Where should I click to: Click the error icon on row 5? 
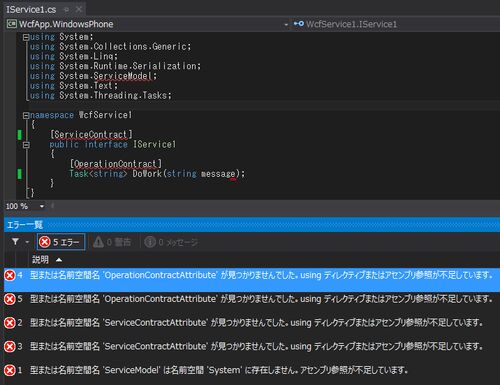pos(10,299)
